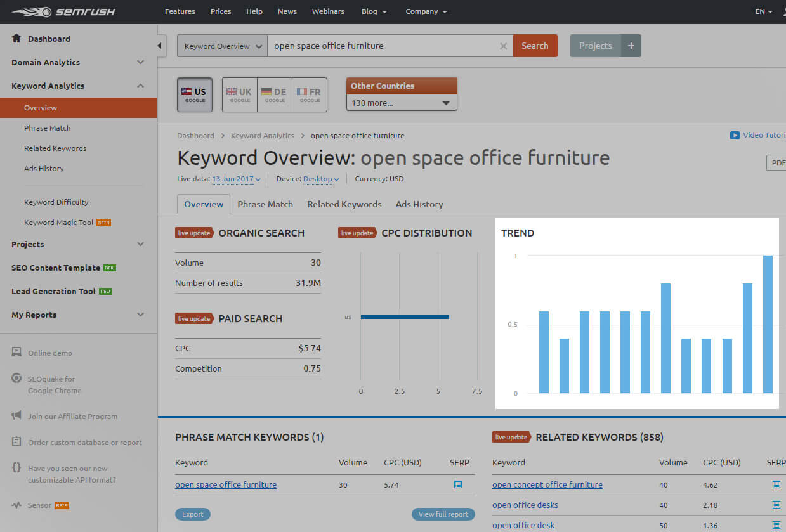Switch to the Related Keywords tab
Image resolution: width=786 pixels, height=532 pixels.
coord(344,204)
